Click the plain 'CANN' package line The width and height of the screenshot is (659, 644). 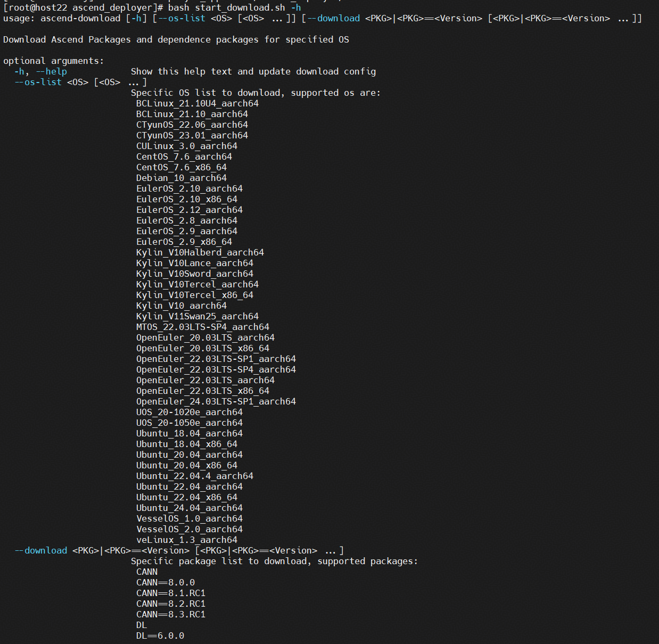(x=147, y=572)
